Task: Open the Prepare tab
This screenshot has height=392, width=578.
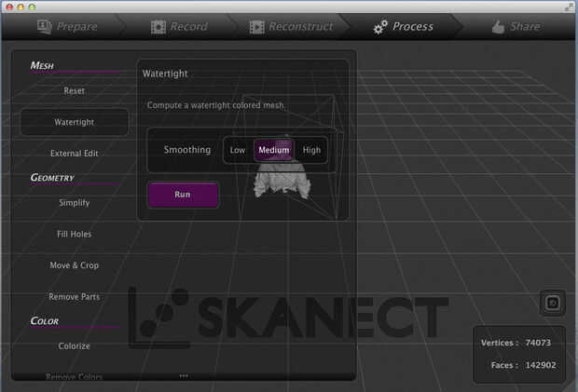Action: tap(67, 26)
